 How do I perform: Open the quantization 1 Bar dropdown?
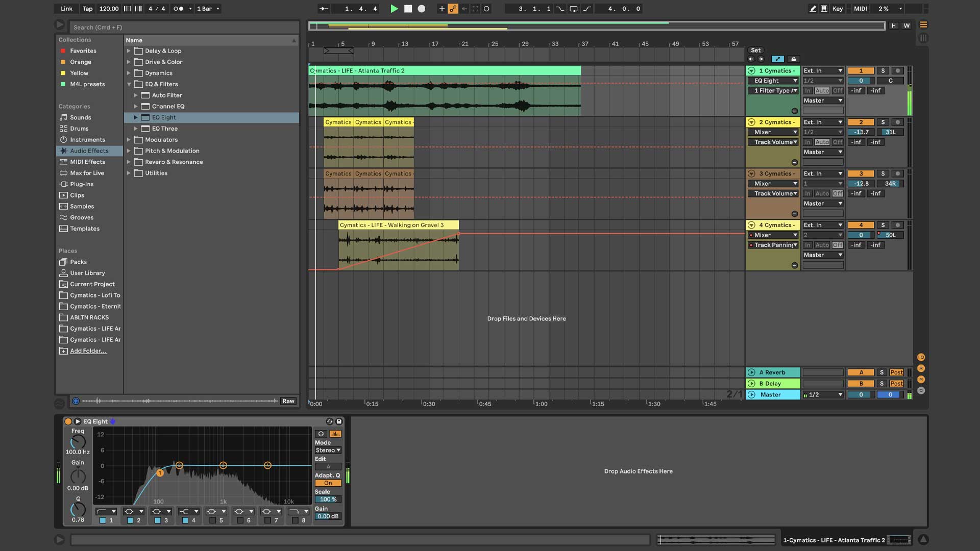208,9
